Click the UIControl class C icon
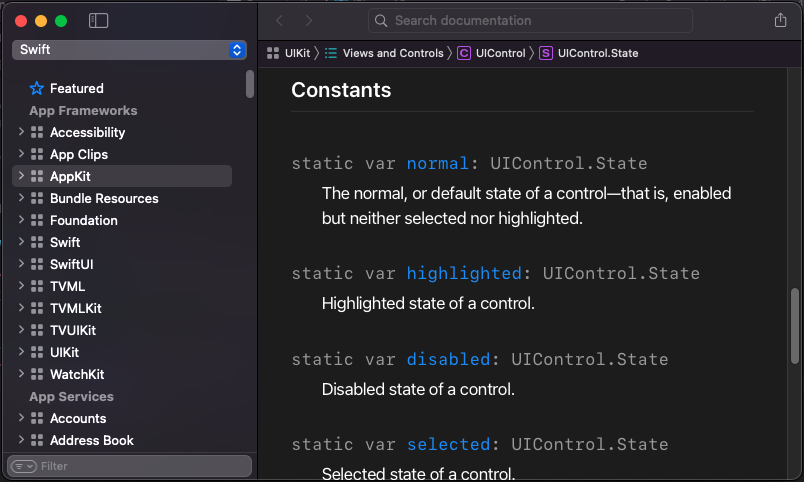This screenshot has width=804, height=482. [x=464, y=53]
